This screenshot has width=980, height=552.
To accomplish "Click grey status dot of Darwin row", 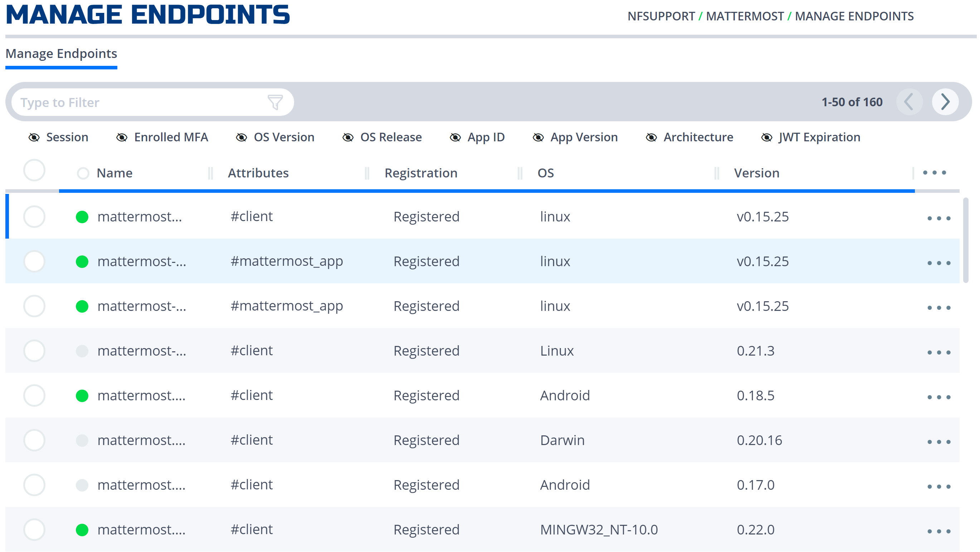I will click(82, 440).
